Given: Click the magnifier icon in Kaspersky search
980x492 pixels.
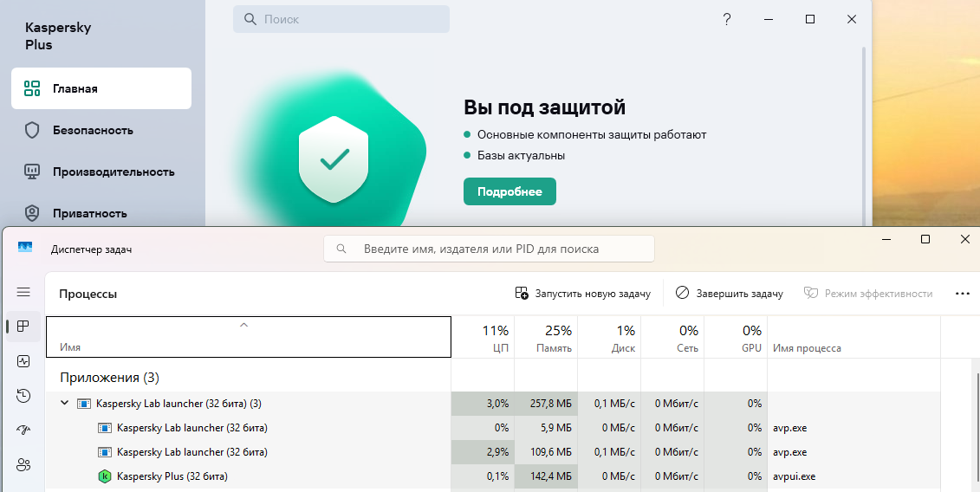Looking at the screenshot, I should point(250,19).
